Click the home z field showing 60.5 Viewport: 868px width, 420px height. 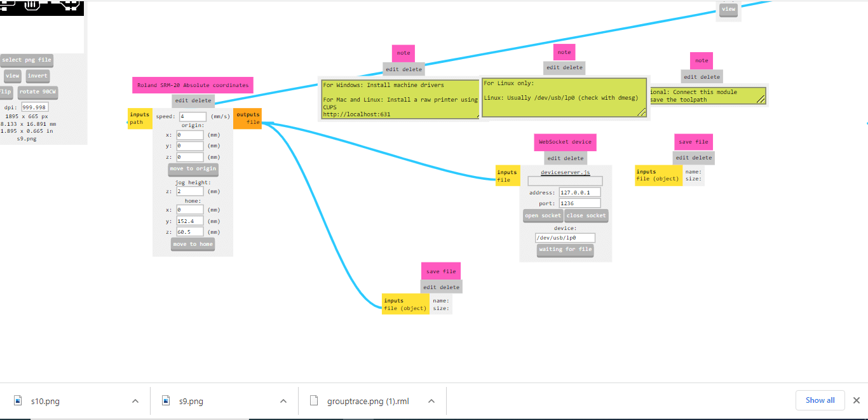[189, 233]
